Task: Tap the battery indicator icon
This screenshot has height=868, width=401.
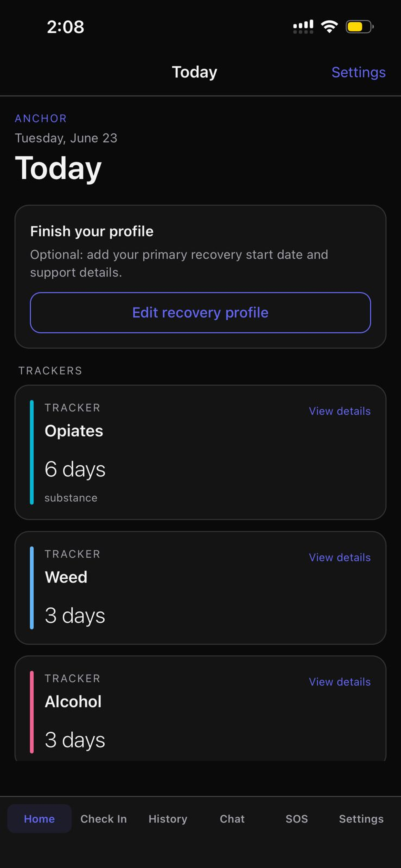Action: tap(360, 26)
